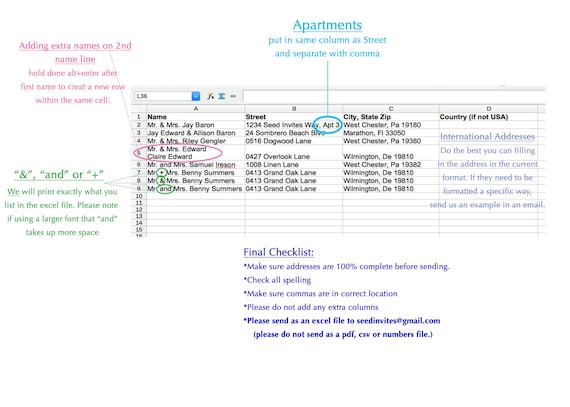570x407 pixels.
Task: Select row 10 header
Action: point(139,196)
